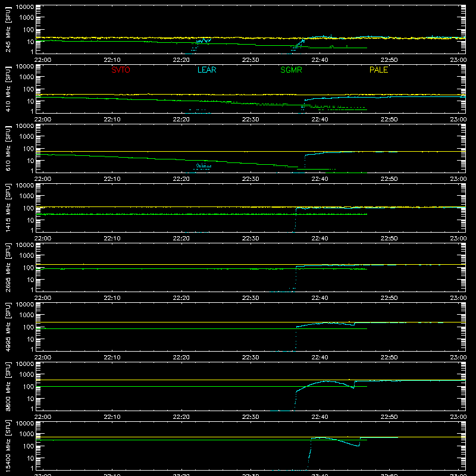Select the 245 MHz [SFU] axis title
The image size is (476, 476).
point(8,29)
